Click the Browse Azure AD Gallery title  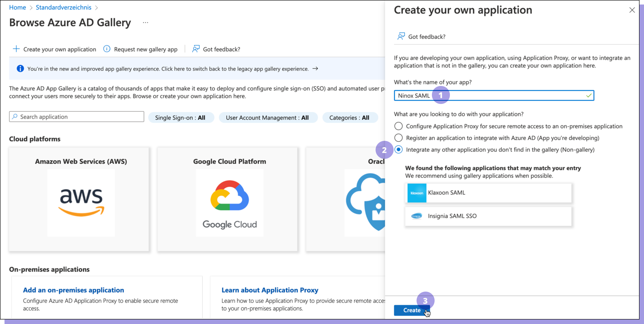(x=70, y=22)
